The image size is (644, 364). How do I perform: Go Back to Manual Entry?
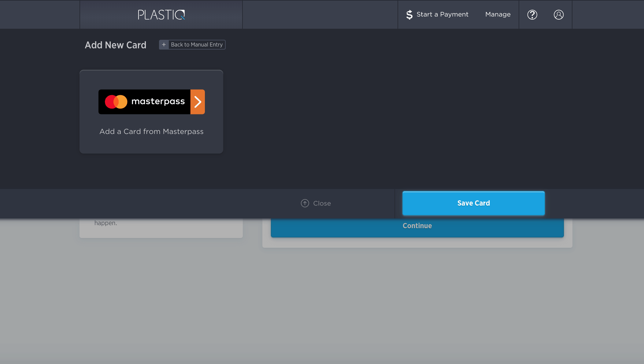tap(197, 45)
